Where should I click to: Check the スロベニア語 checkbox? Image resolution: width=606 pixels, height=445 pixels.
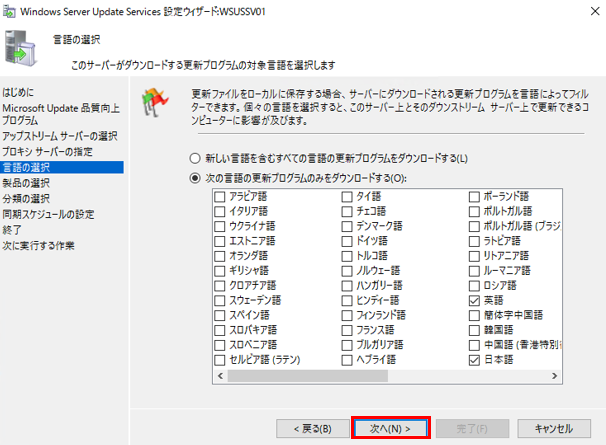pos(220,345)
